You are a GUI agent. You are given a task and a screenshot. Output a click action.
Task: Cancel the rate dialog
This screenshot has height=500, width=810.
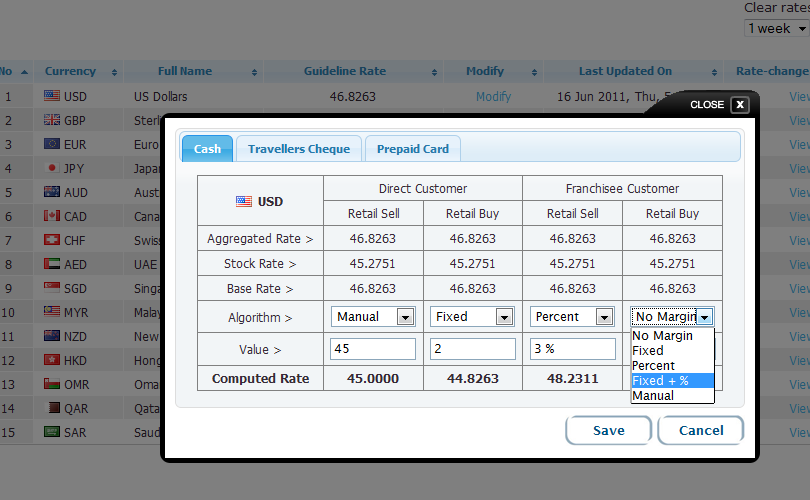pos(700,430)
